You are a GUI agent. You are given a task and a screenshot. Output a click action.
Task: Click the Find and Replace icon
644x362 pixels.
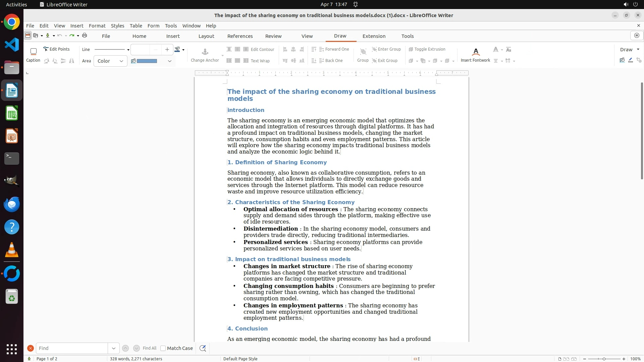pyautogui.click(x=203, y=348)
